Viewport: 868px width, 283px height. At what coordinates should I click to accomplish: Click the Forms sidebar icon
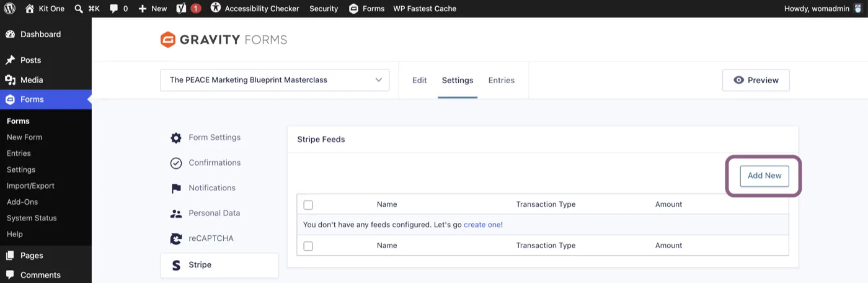tap(11, 99)
